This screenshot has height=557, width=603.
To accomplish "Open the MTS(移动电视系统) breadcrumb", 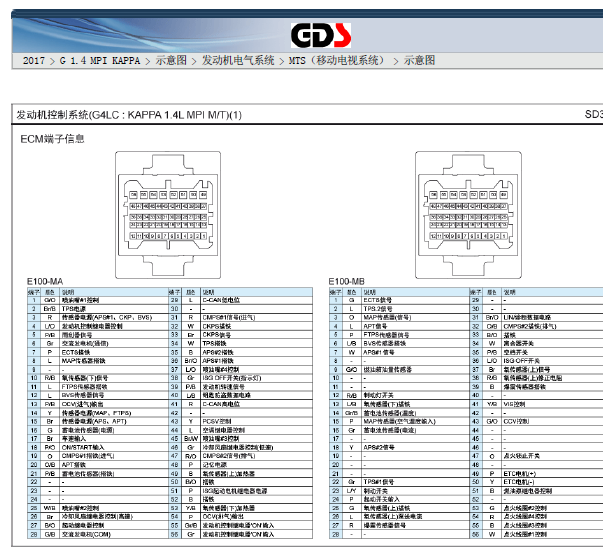I will 337,60.
